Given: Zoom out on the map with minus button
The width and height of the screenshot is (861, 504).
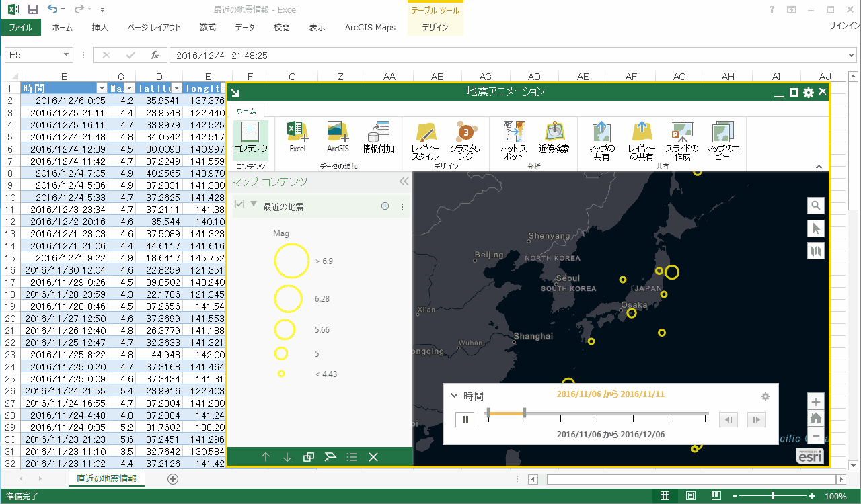Looking at the screenshot, I should 816,435.
